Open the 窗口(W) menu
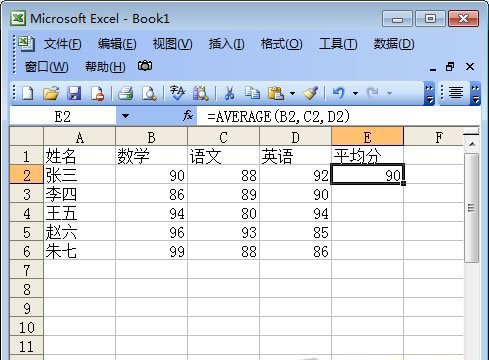 click(46, 67)
